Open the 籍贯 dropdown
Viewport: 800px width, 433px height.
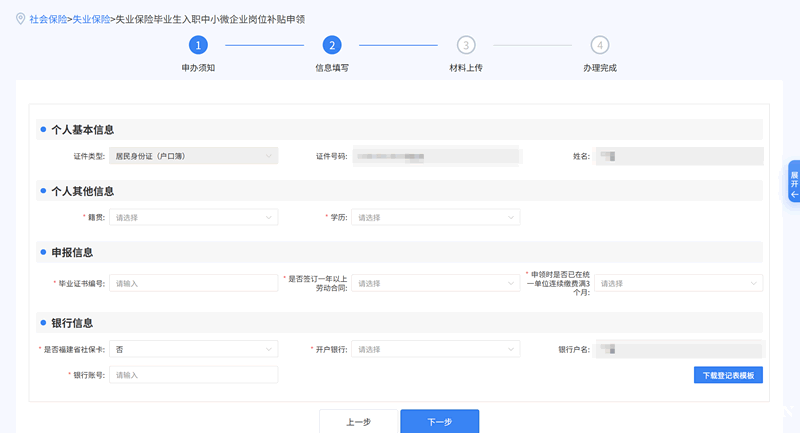click(193, 217)
